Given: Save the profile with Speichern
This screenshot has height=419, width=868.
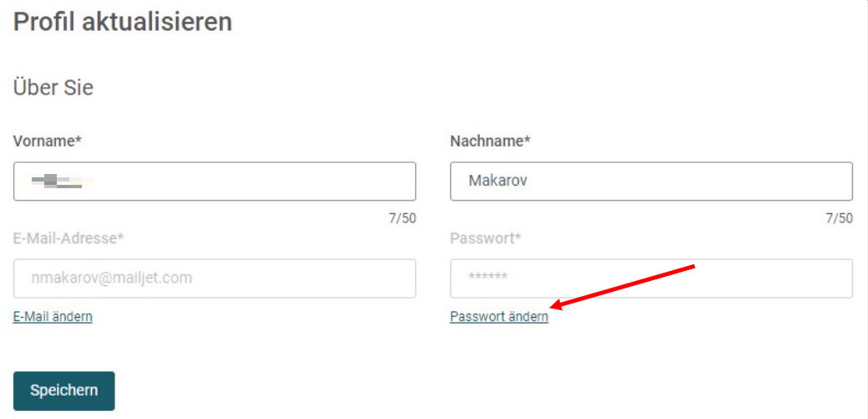Looking at the screenshot, I should 64,391.
